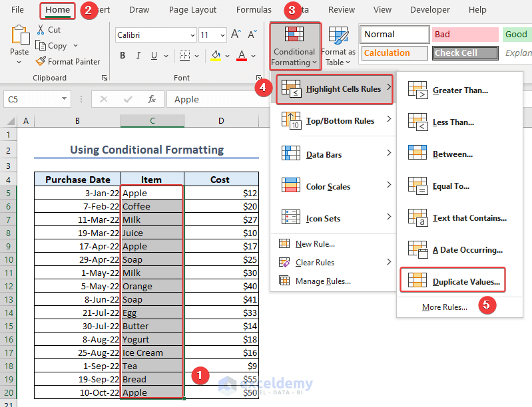The width and height of the screenshot is (532, 407).
Task: Toggle Bold formatting
Action: (x=123, y=56)
